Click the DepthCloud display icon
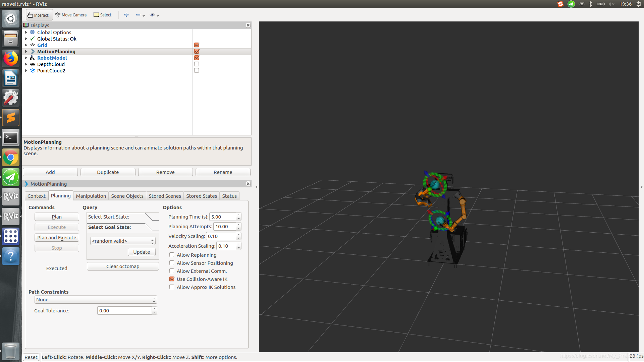 tap(33, 64)
